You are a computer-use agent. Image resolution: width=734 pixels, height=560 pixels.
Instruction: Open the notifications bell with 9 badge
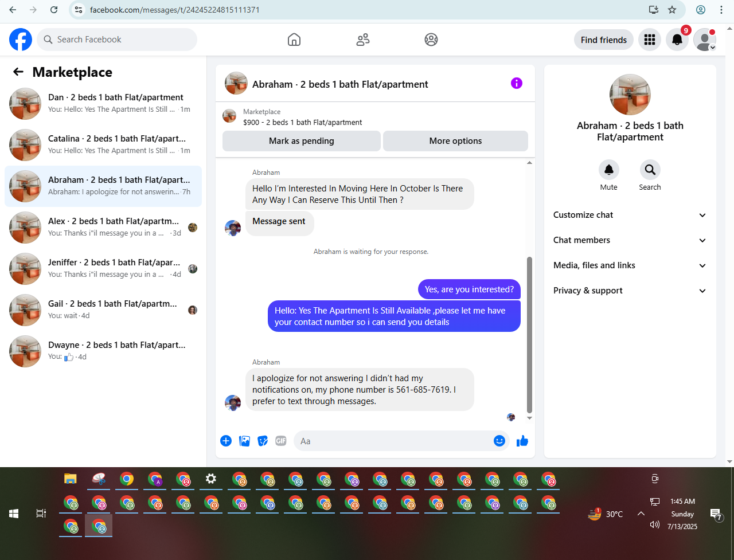point(677,40)
